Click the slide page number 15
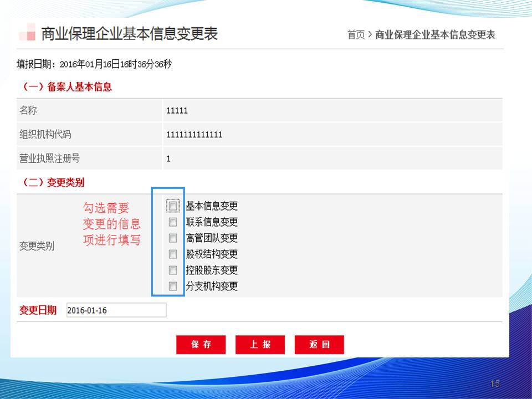532x399 pixels. (x=495, y=383)
